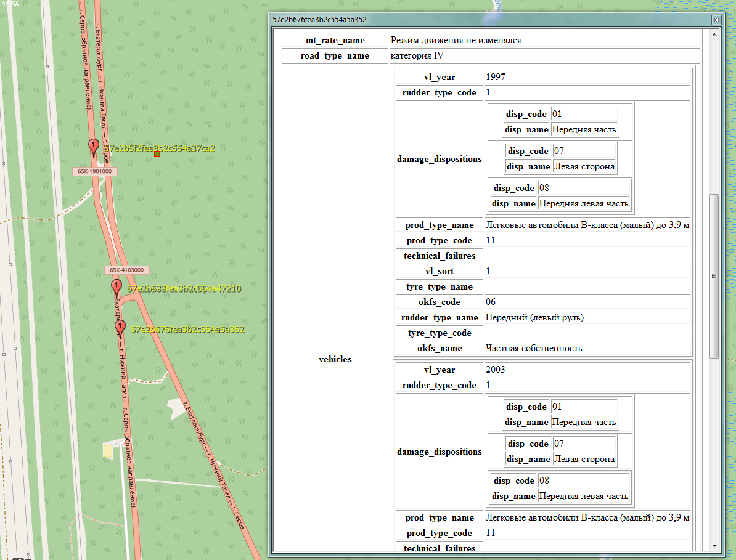Click the popup title bar text
Viewport: 736px width, 560px height.
(319, 20)
